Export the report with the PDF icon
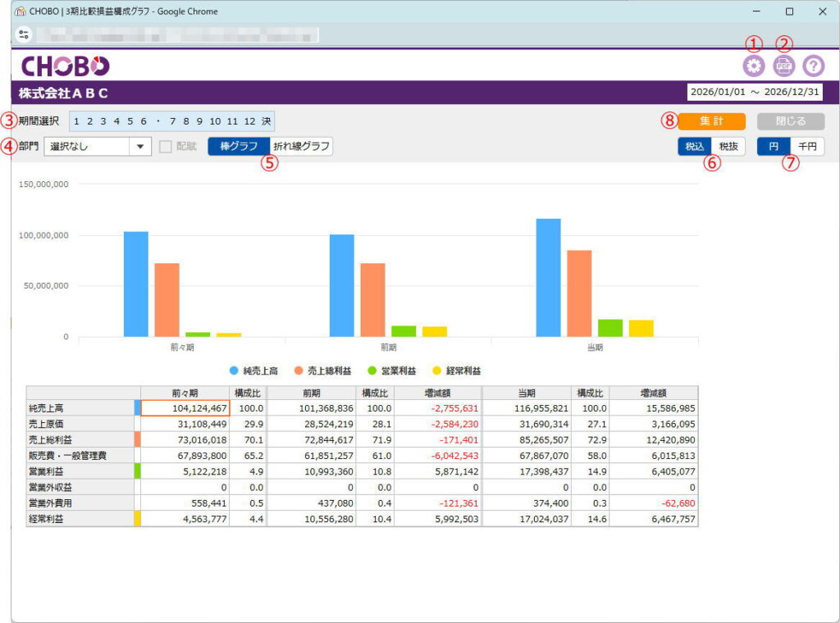Screen dimensions: 840x623 tap(783, 66)
